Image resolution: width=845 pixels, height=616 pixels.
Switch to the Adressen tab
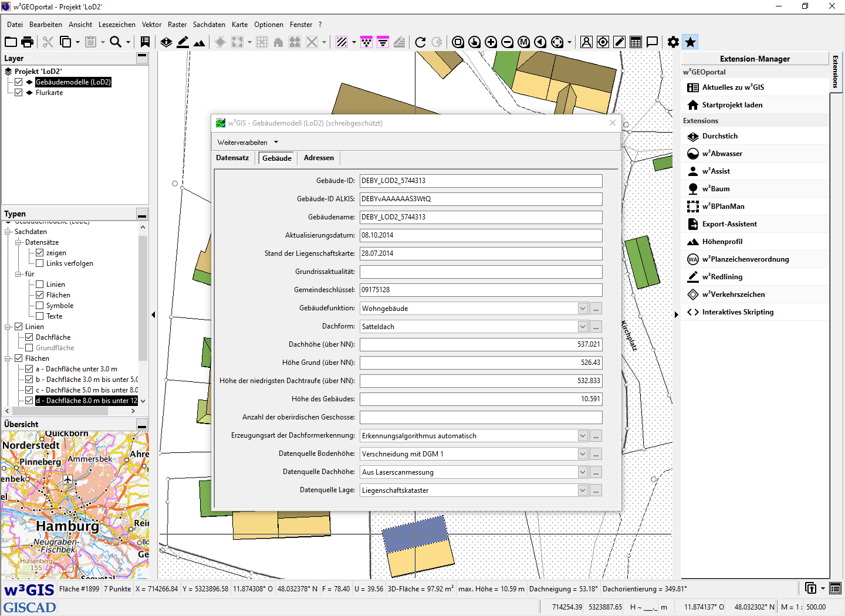point(319,158)
